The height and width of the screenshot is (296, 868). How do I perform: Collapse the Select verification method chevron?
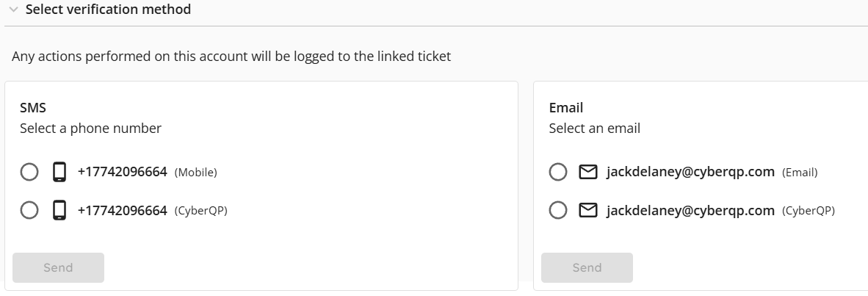[x=14, y=10]
